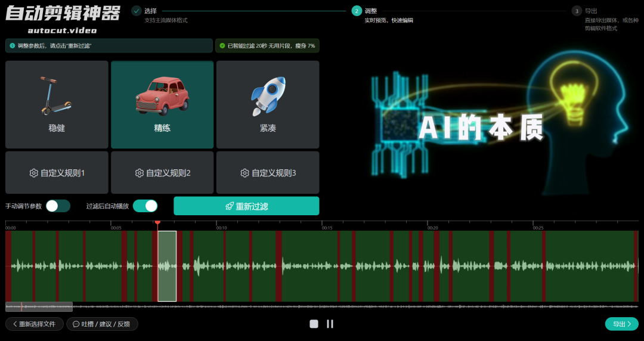
Task: Click the 导出 export button
Action: tap(621, 324)
